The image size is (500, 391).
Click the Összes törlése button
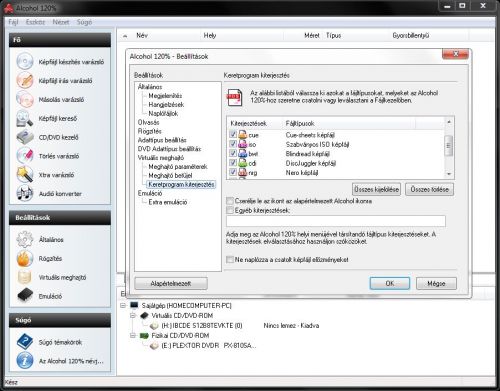(x=429, y=189)
